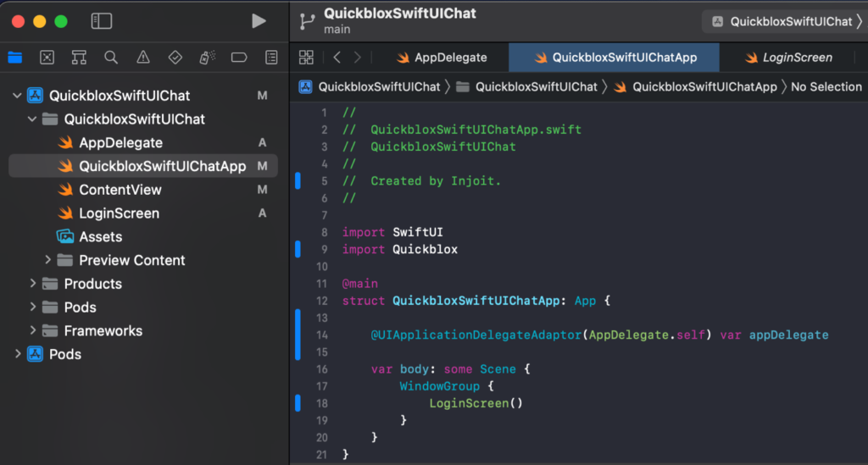Collapse the QuickbloxSwiftUIChat root project
This screenshot has height=465, width=868.
tap(17, 96)
